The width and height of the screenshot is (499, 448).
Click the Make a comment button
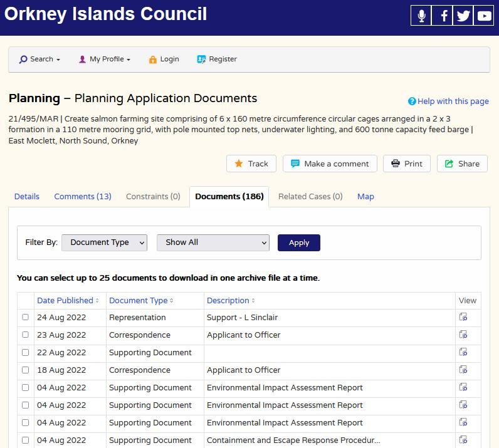click(x=330, y=164)
